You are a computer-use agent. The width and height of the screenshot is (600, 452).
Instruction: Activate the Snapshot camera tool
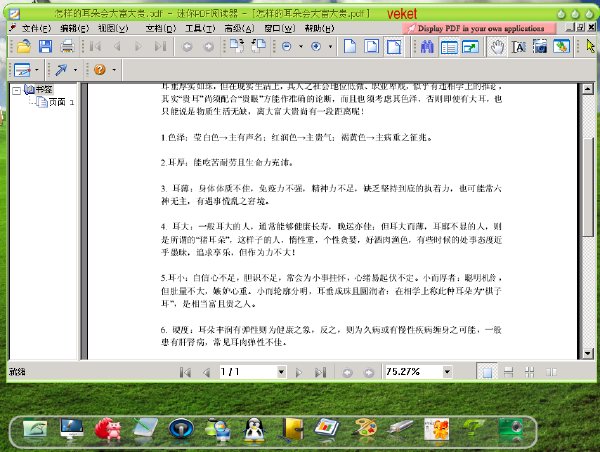coord(540,47)
